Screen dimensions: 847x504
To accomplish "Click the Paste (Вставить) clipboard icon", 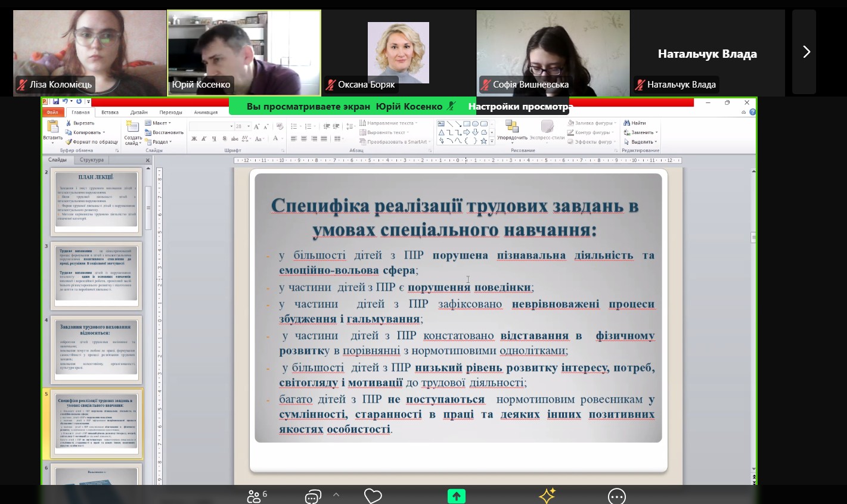I will click(52, 128).
